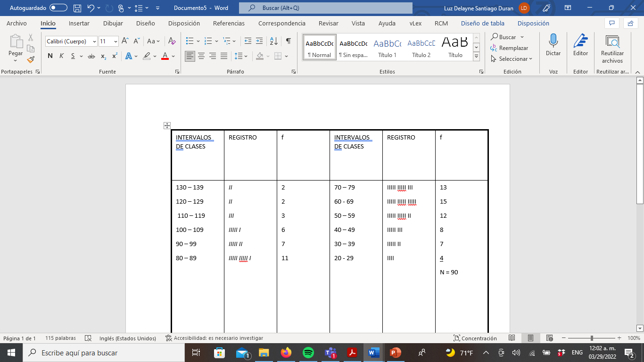Apply font color with the A icon
Image resolution: width=644 pixels, height=362 pixels.
tap(165, 56)
